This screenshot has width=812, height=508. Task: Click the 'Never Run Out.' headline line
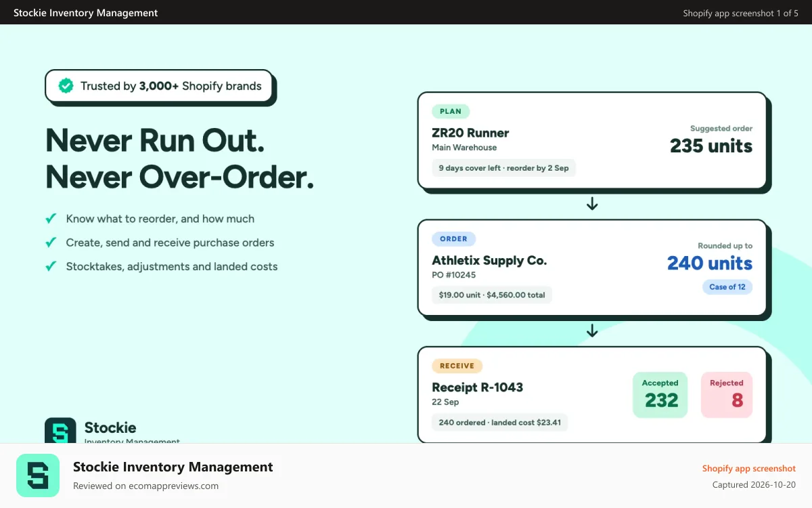155,140
